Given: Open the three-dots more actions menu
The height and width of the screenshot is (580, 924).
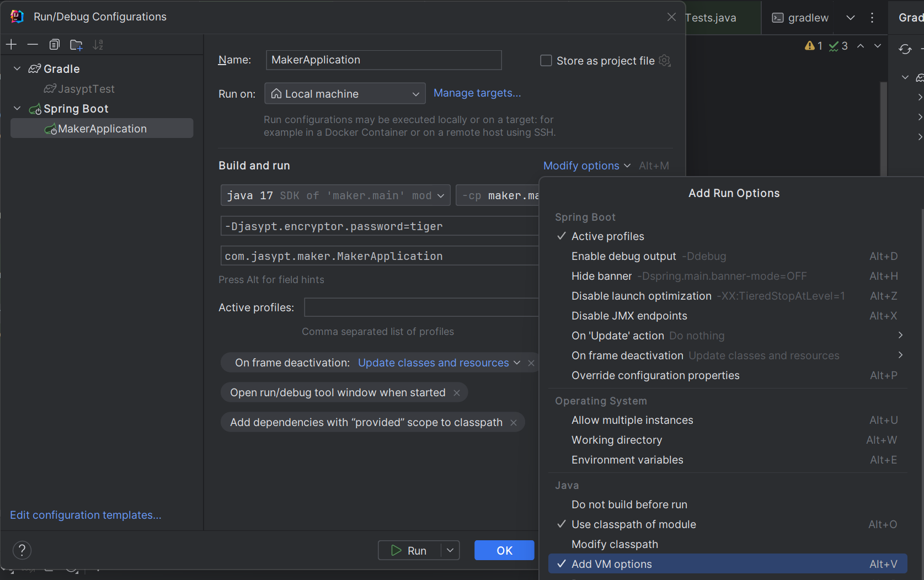Looking at the screenshot, I should coord(872,18).
